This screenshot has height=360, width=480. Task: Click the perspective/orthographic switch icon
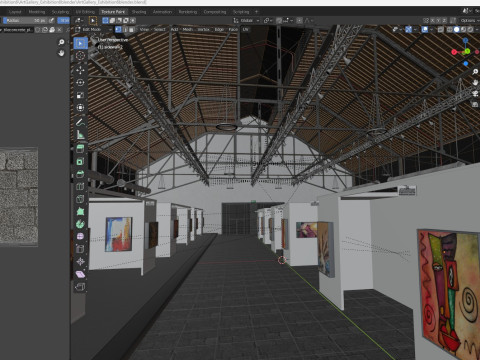(x=475, y=104)
